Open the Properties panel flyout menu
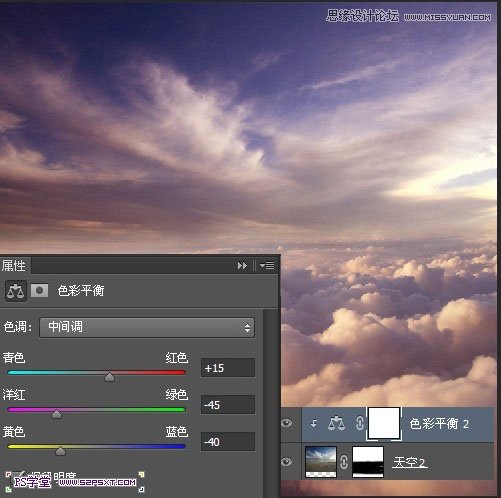This screenshot has height=498, width=501. [x=267, y=265]
